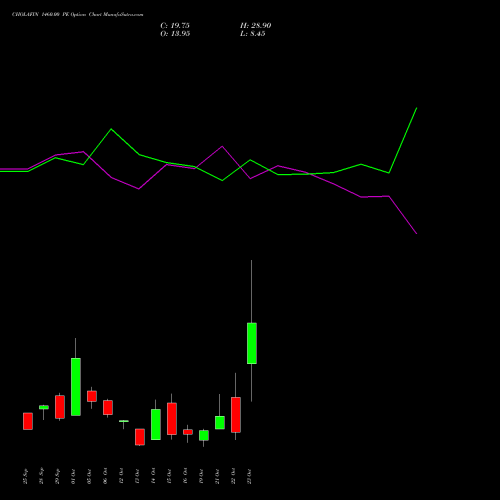Click the 21 Oct date label
The image size is (500, 500).
click(218, 476)
